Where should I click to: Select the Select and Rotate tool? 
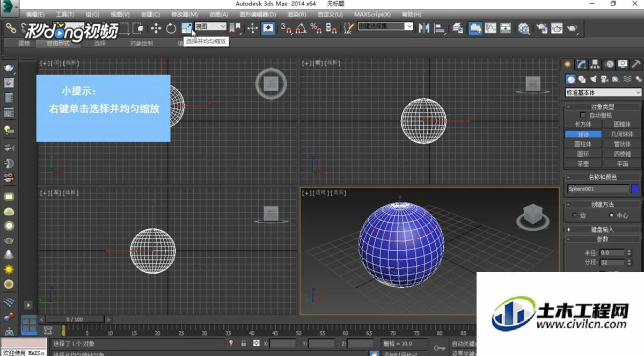point(171,28)
